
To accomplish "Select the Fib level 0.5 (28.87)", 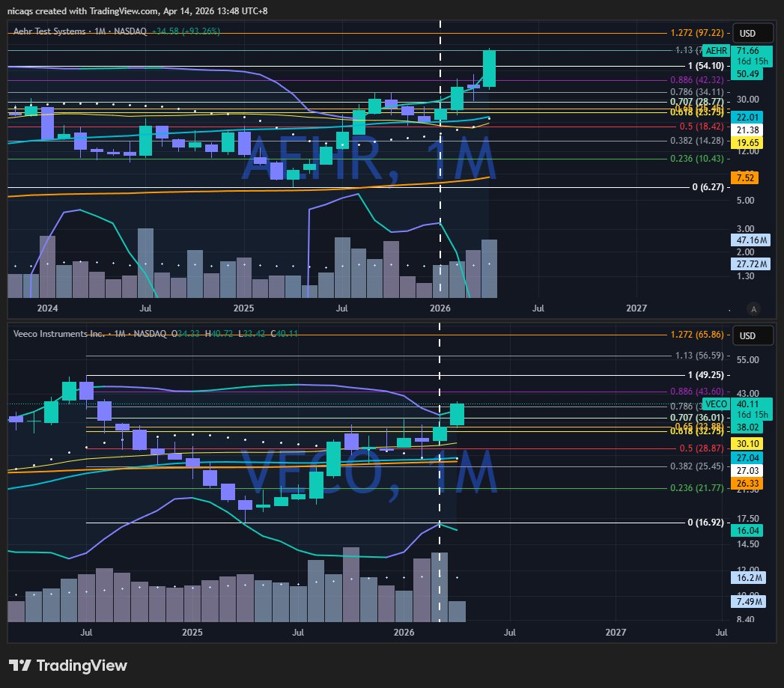I will click(x=702, y=448).
